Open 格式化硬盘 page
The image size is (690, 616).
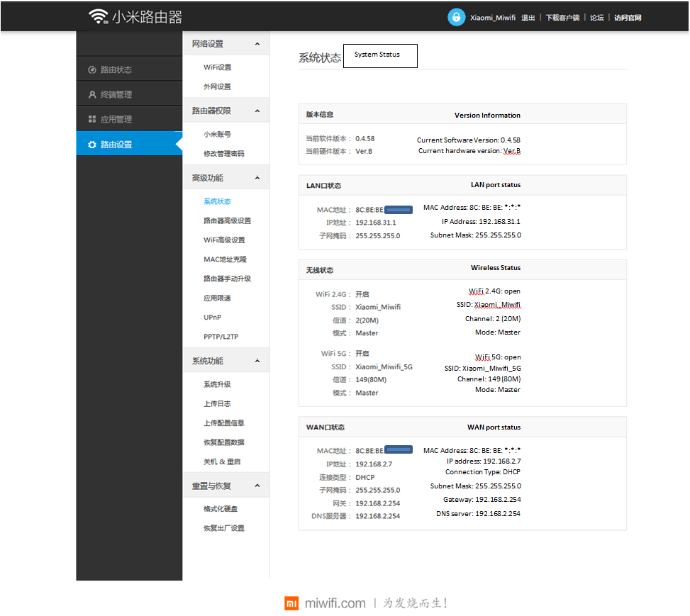pyautogui.click(x=221, y=509)
